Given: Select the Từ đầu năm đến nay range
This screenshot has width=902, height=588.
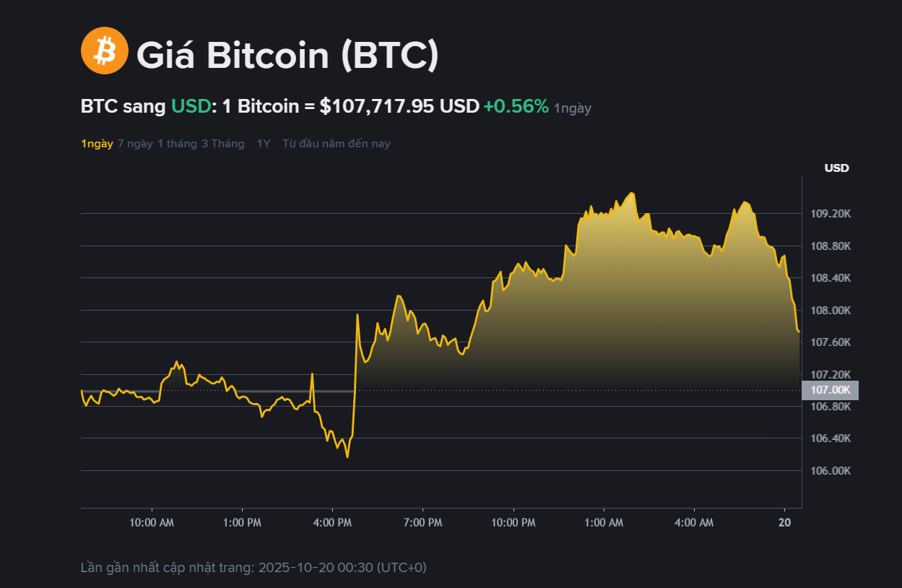Looking at the screenshot, I should coord(336,144).
